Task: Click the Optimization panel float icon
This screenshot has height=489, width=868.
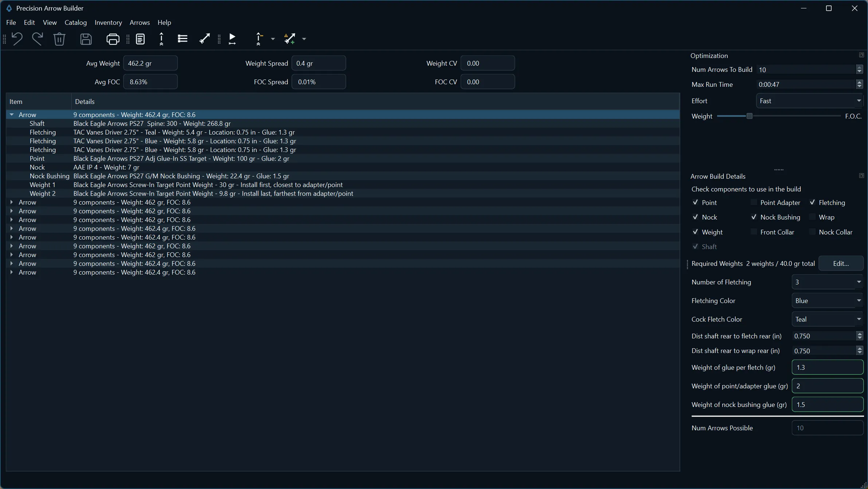Action: click(861, 55)
